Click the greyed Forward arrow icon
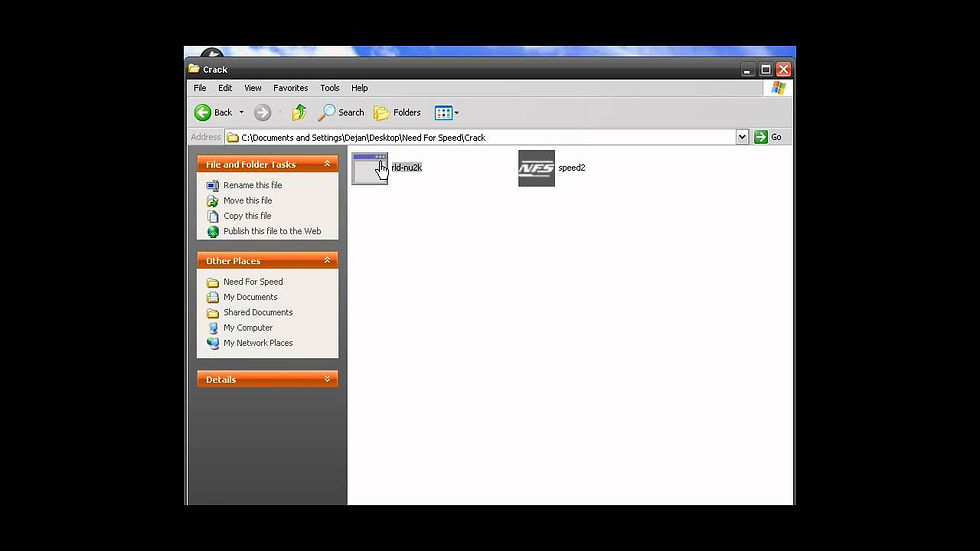The height and width of the screenshot is (551, 980). [x=262, y=112]
